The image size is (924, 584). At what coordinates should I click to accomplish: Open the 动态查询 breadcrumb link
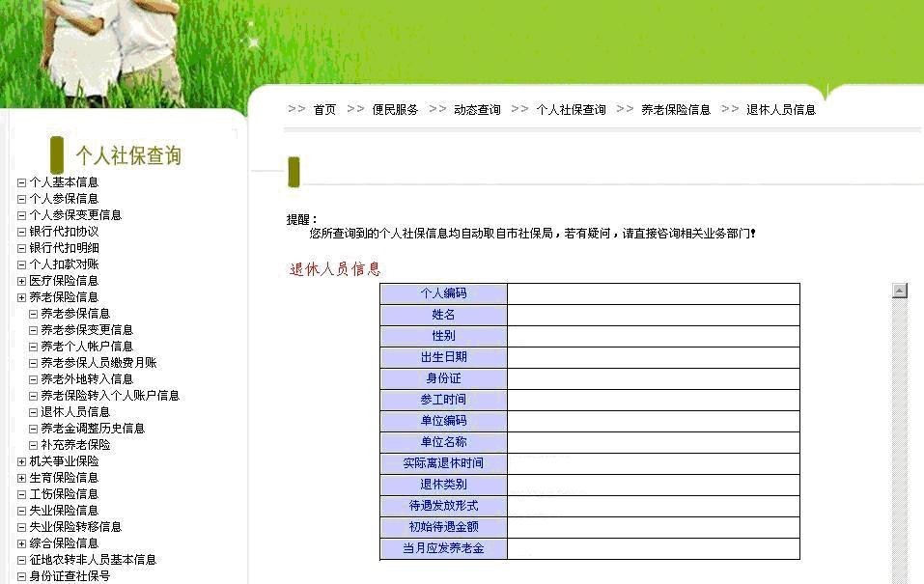click(x=475, y=109)
